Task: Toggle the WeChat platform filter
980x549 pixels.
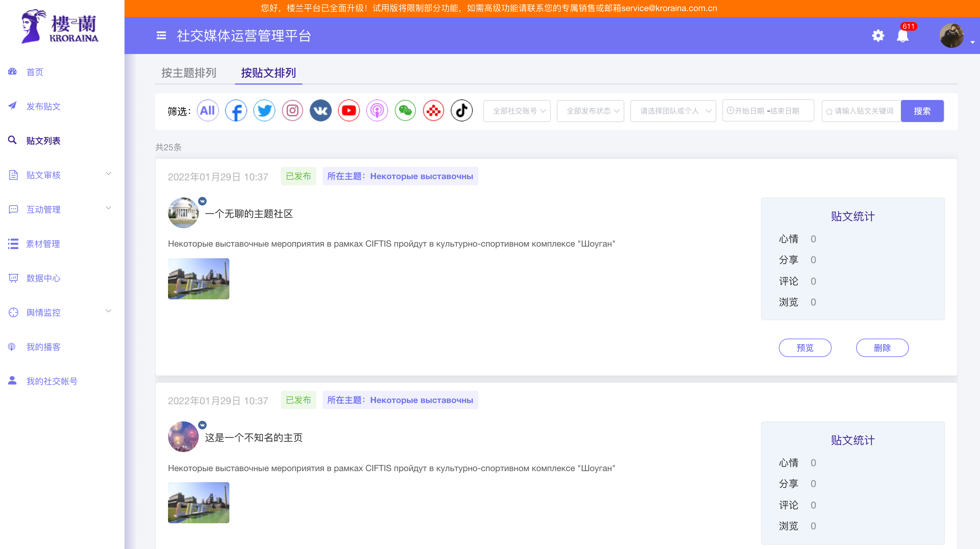Action: 405,110
